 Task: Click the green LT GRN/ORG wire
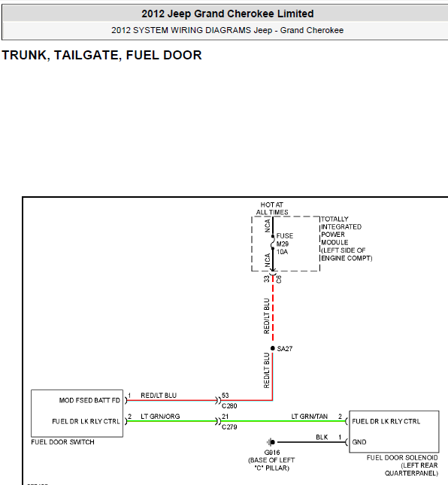[x=171, y=421]
